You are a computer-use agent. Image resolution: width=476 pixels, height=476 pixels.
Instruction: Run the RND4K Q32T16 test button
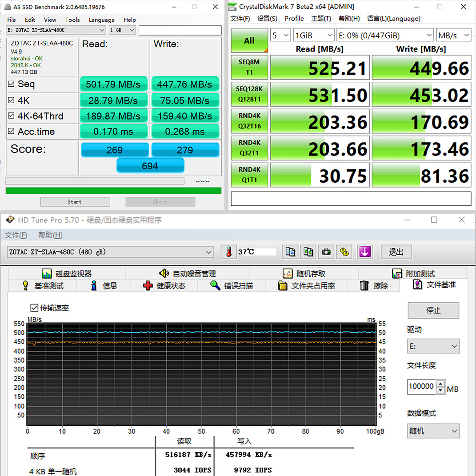pyautogui.click(x=249, y=121)
